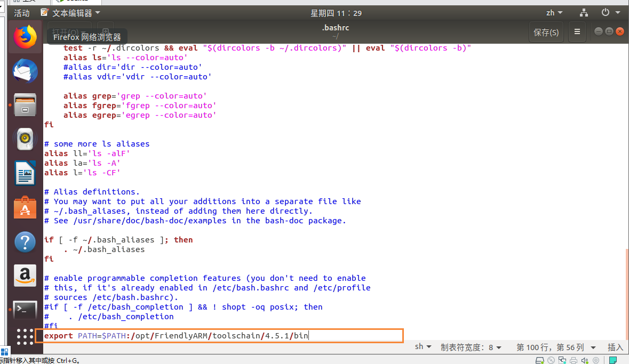Image resolution: width=629 pixels, height=364 pixels.
Task: Click the new document button in header
Action: (x=106, y=31)
